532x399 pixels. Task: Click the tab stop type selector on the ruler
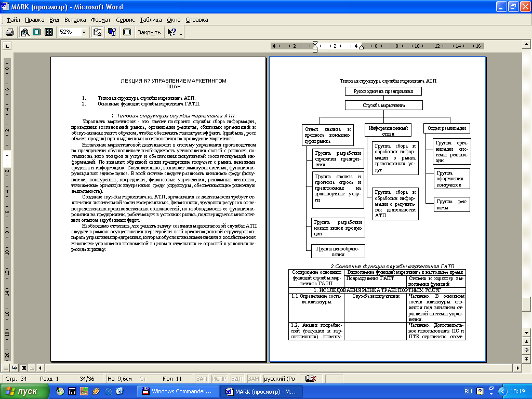point(7,46)
